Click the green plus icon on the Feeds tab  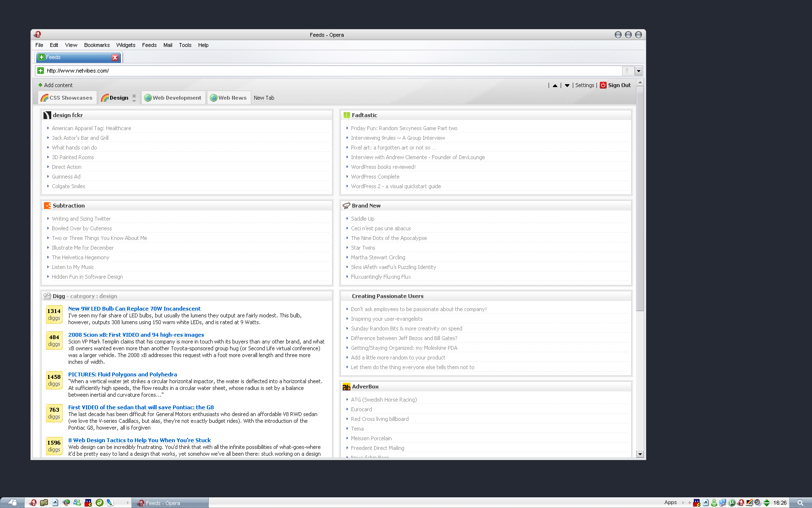coord(42,57)
